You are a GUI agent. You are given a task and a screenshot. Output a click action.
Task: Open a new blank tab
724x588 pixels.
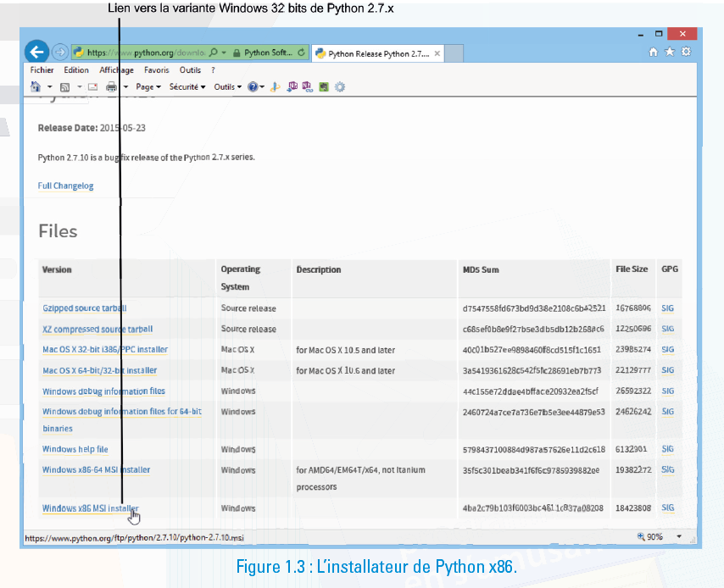454,53
